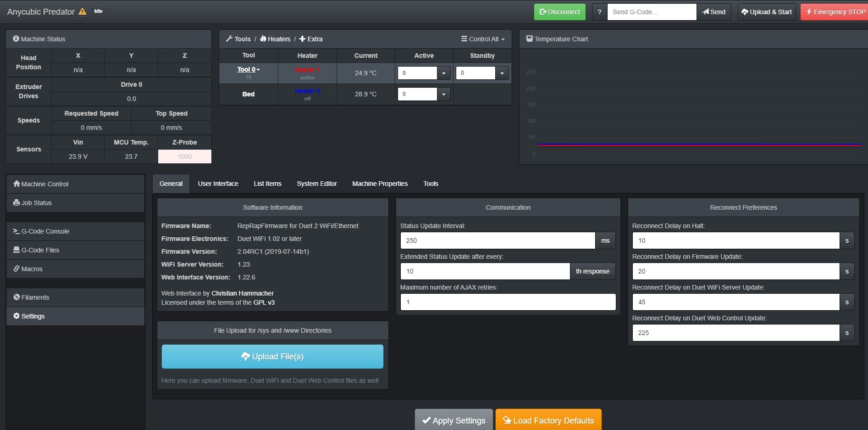Click the Machine Status info icon
Viewport: 868px width, 430px height.
point(16,39)
